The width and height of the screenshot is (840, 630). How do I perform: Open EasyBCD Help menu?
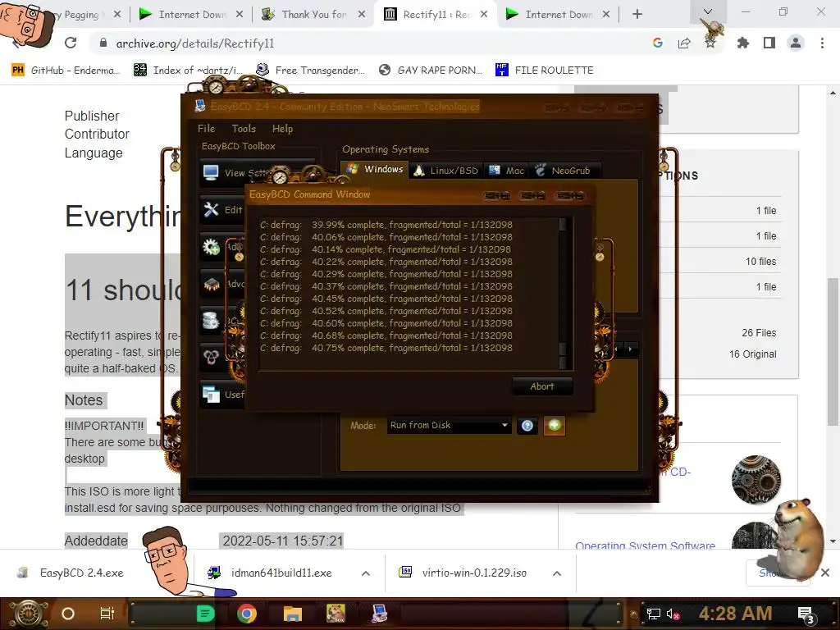(282, 129)
